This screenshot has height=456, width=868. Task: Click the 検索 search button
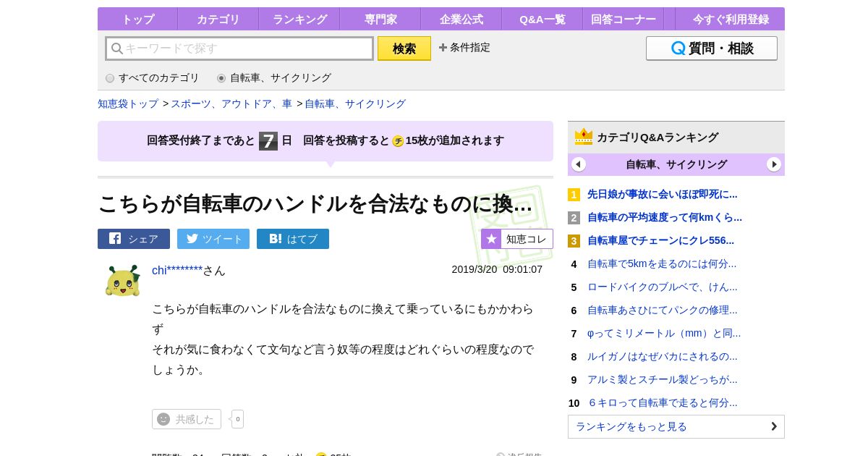click(x=404, y=48)
